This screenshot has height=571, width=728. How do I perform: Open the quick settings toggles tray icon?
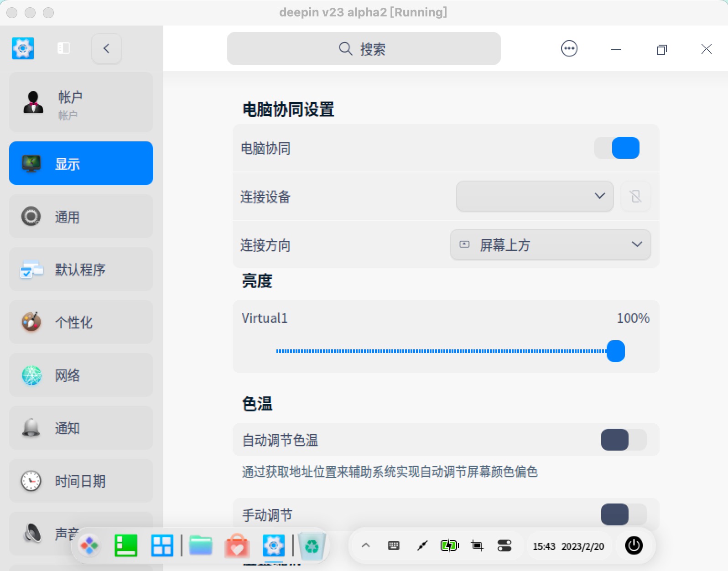point(504,545)
